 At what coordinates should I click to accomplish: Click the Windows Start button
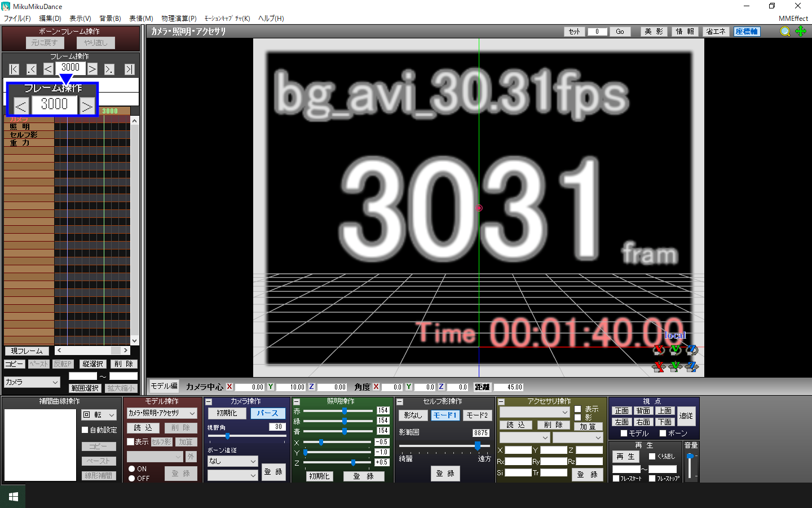[14, 497]
